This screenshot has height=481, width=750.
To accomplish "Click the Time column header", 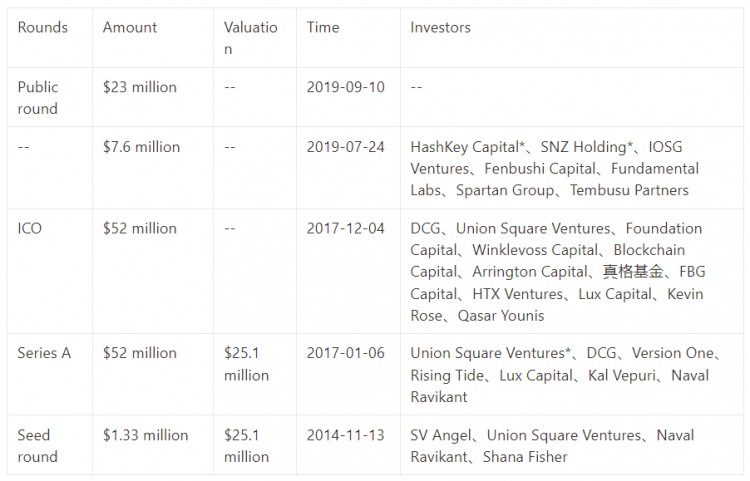I will (x=323, y=27).
